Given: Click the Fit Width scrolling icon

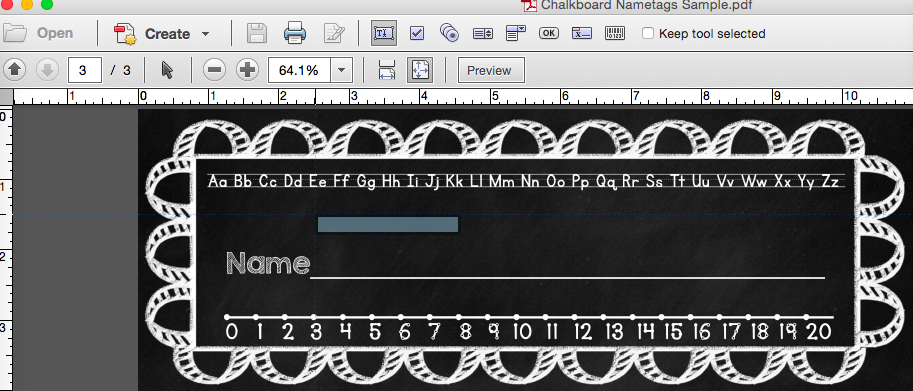Looking at the screenshot, I should click(387, 70).
